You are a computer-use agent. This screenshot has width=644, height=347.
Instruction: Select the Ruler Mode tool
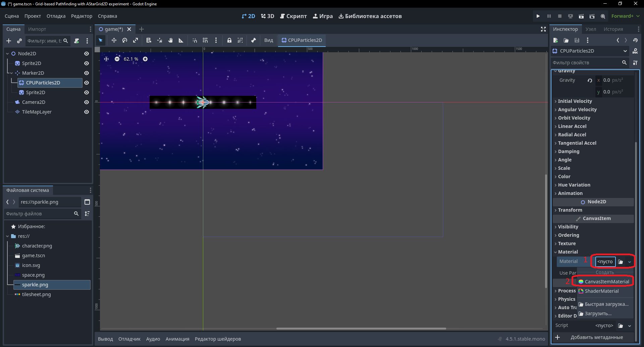(x=181, y=40)
